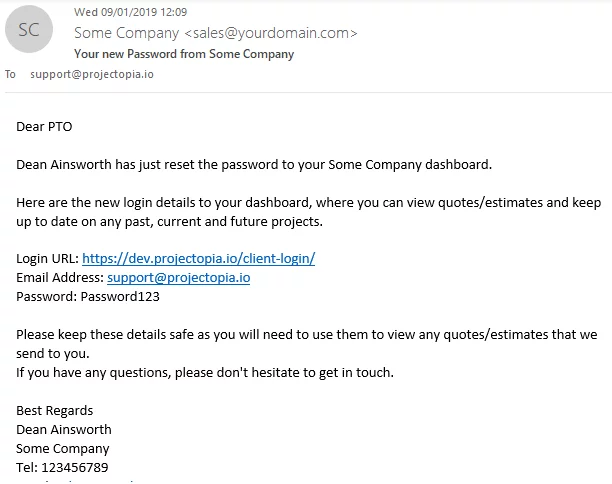Open the dev.projectopia.io client-login link
The width and height of the screenshot is (612, 484).
point(198,258)
